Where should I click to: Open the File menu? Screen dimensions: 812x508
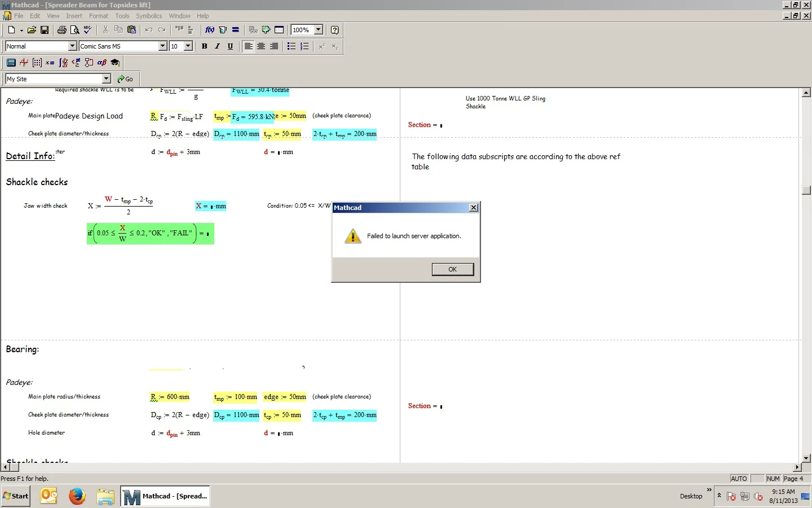pos(19,16)
